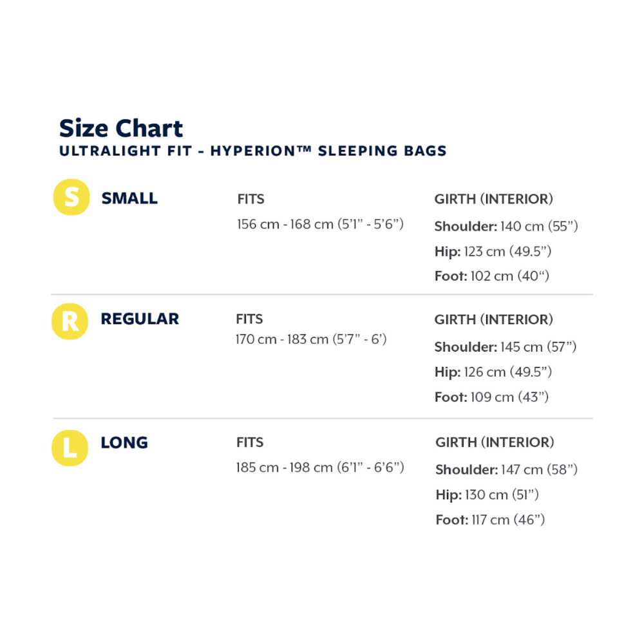Click Hip: 130 cm girth value
The image size is (644, 644).
(x=487, y=495)
